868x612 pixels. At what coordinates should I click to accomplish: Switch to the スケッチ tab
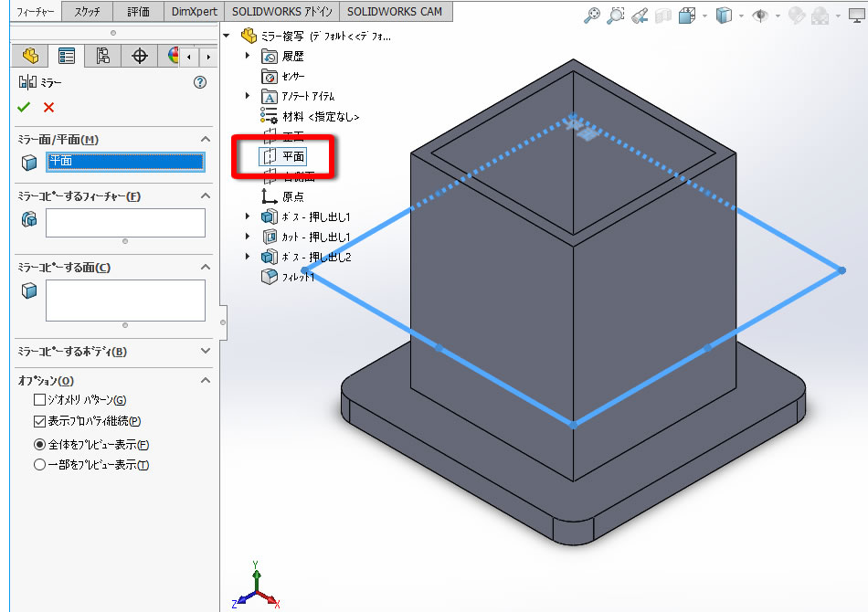pos(87,12)
